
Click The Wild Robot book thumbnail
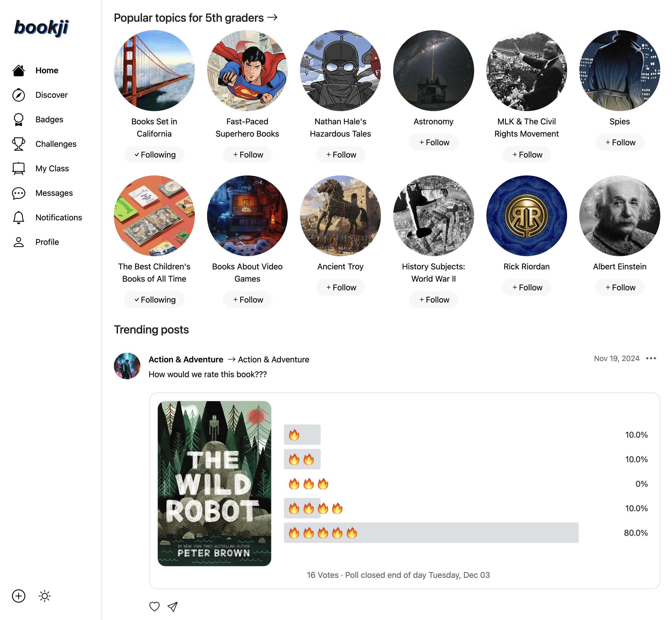coord(215,484)
